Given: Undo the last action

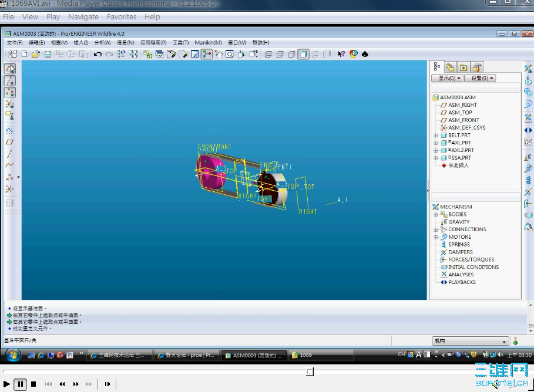Looking at the screenshot, I should (98, 54).
